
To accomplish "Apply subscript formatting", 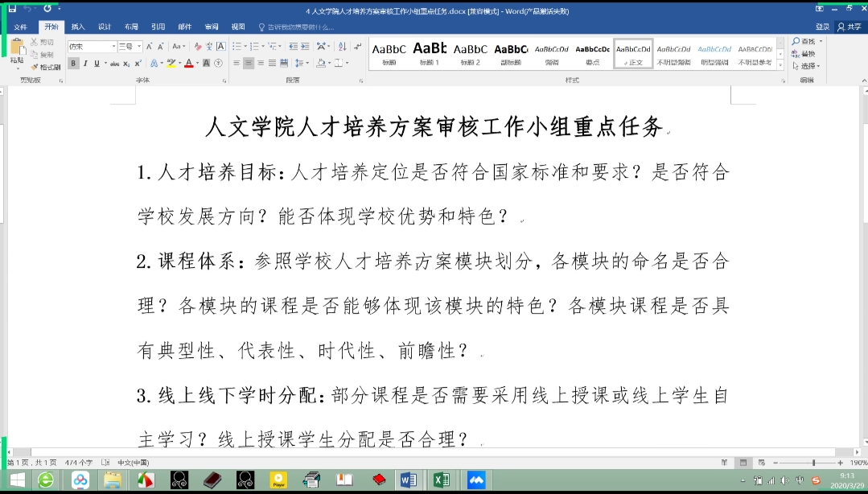I will (x=127, y=64).
